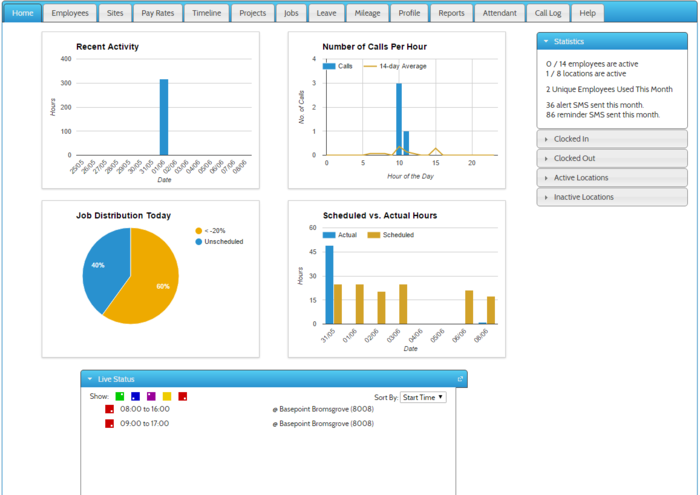Click red status icon for 09:00 to 17:00

pyautogui.click(x=110, y=424)
